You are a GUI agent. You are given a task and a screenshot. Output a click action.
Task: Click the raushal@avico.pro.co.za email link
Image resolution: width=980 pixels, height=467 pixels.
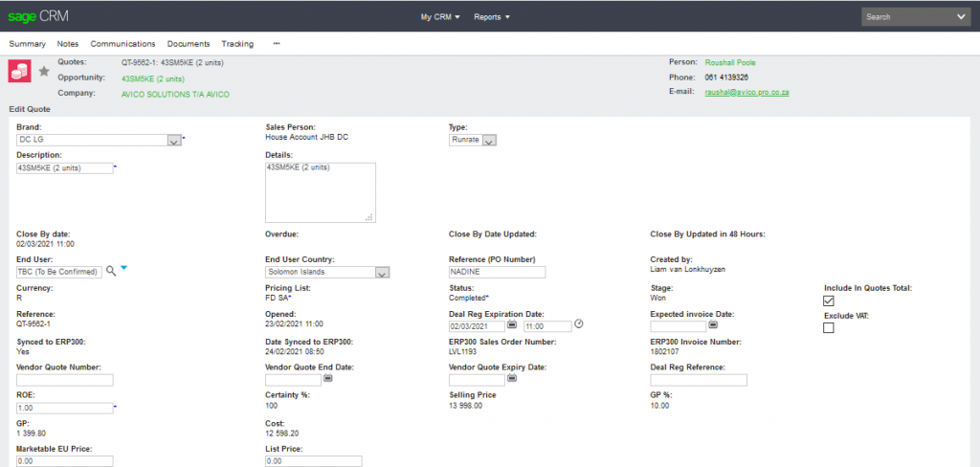point(746,92)
